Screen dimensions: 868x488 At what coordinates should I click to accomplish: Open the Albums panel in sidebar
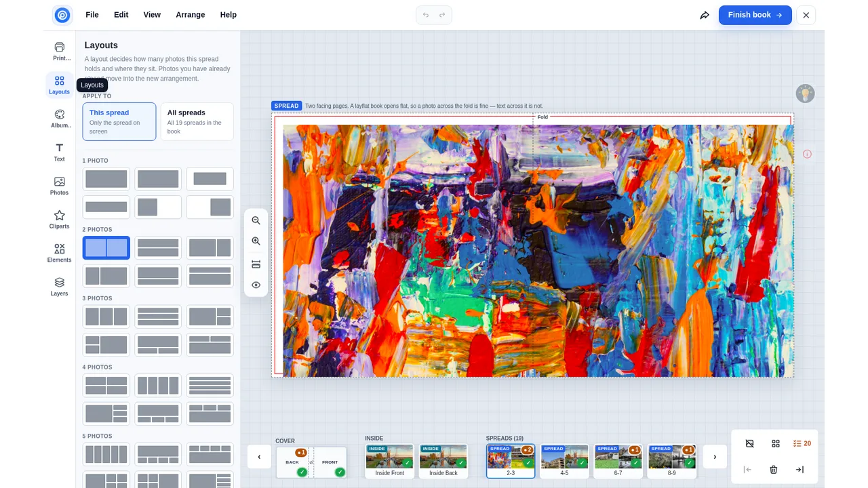[x=60, y=119]
